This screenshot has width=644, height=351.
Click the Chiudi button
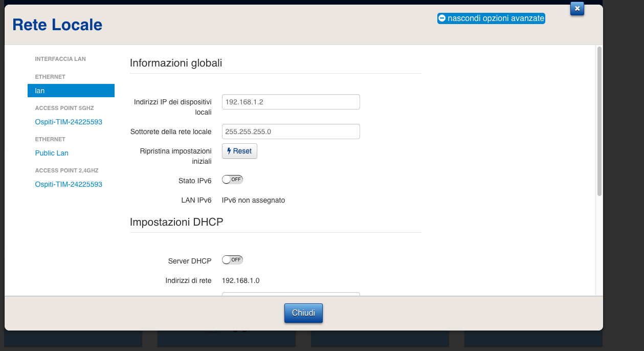(x=303, y=313)
